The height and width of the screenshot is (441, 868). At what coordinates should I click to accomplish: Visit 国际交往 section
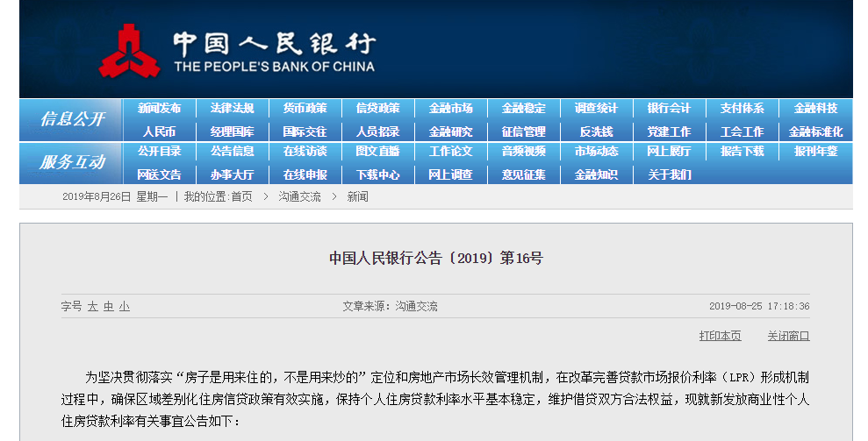[x=305, y=132]
